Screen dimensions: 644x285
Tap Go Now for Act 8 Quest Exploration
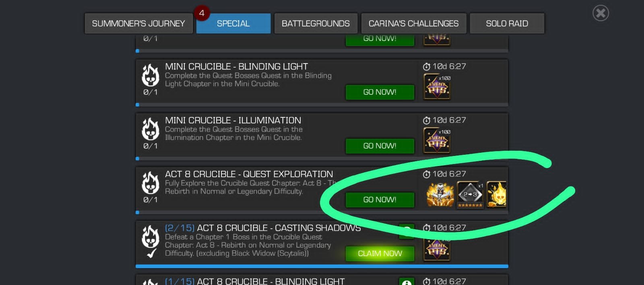[x=380, y=200]
